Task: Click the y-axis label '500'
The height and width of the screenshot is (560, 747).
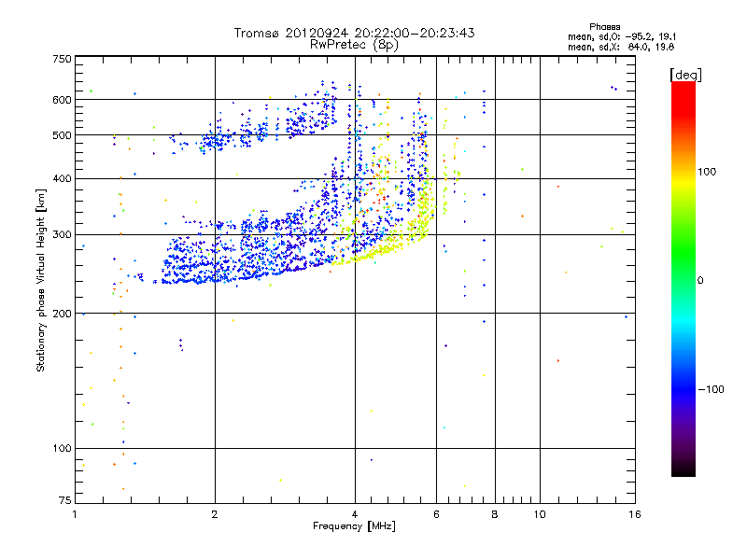Action: pos(62,135)
